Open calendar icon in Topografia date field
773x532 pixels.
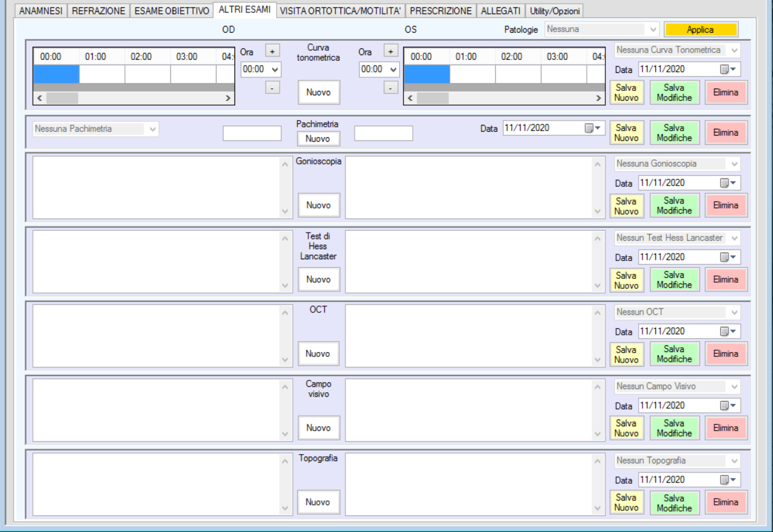728,480
